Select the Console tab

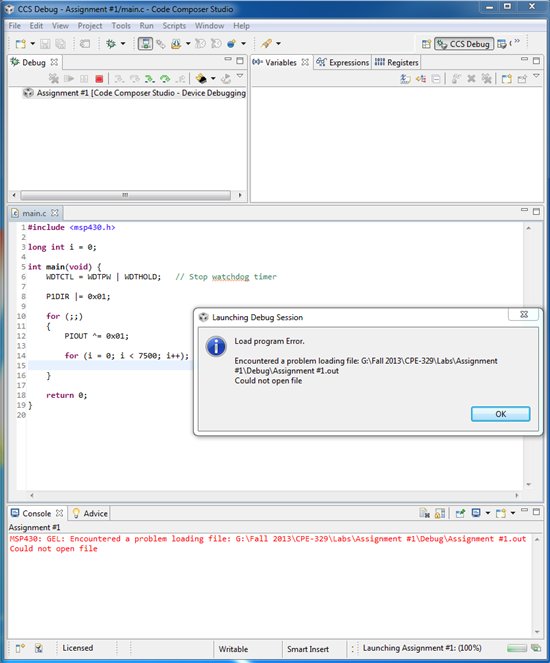(x=37, y=513)
